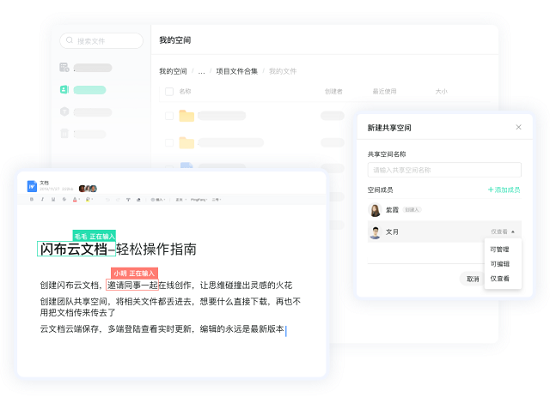Check the first folder row checkbox

click(x=169, y=116)
